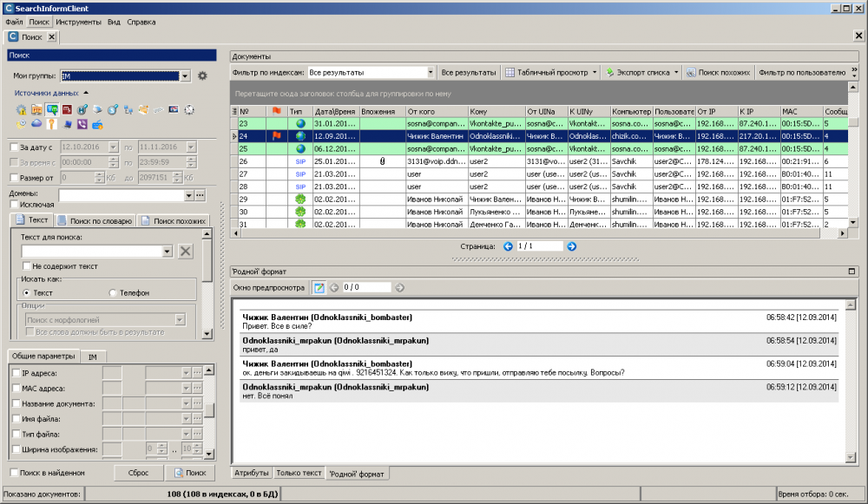Click the IM chat data source icon
This screenshot has width=868, height=504.
coord(52,110)
